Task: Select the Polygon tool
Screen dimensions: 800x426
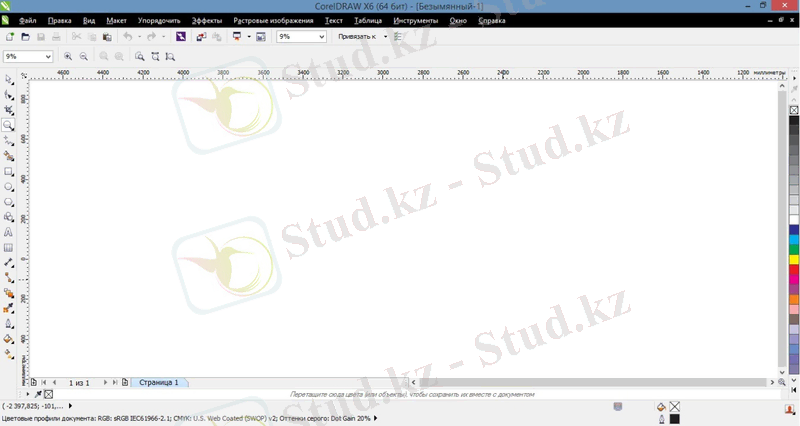Action: pos(8,202)
